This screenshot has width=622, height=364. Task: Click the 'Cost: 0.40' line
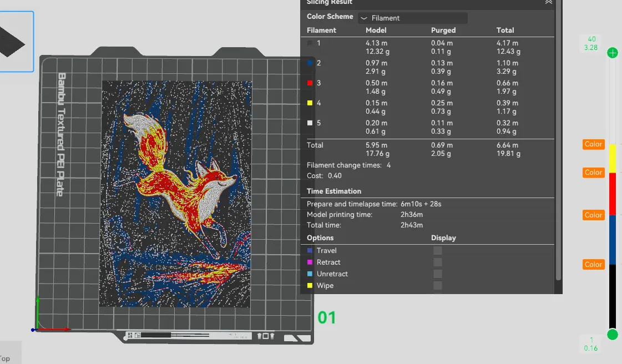coord(324,176)
